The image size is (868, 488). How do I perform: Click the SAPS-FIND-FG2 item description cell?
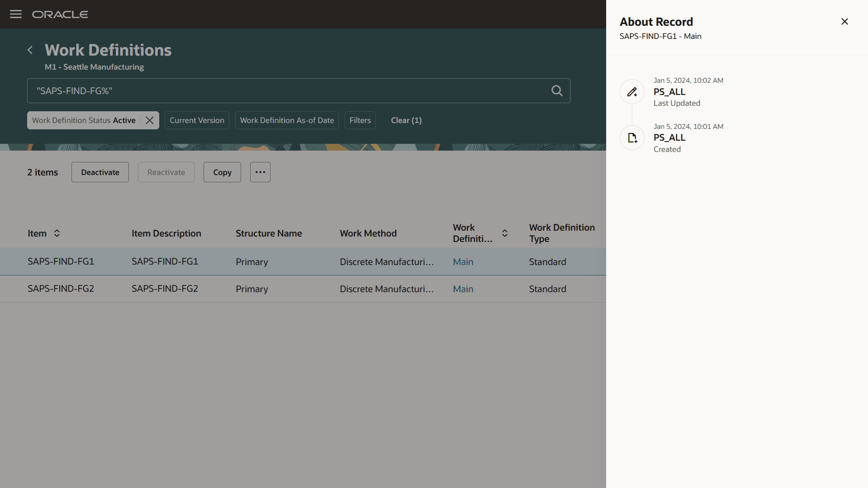click(165, 289)
